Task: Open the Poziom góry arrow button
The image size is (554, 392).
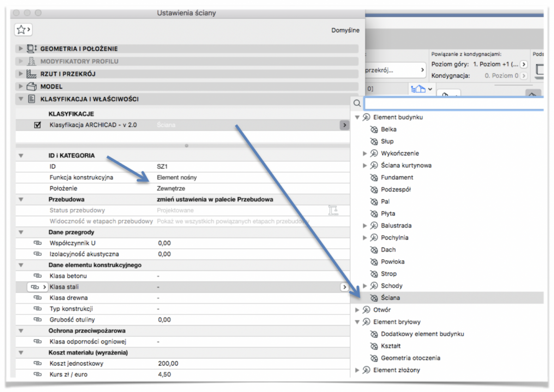Action: click(x=524, y=65)
